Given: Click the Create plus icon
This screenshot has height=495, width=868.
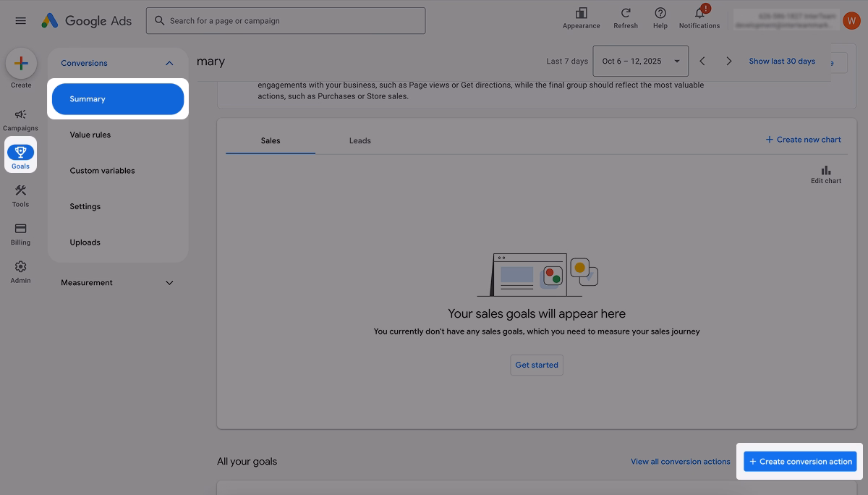Looking at the screenshot, I should coord(20,65).
